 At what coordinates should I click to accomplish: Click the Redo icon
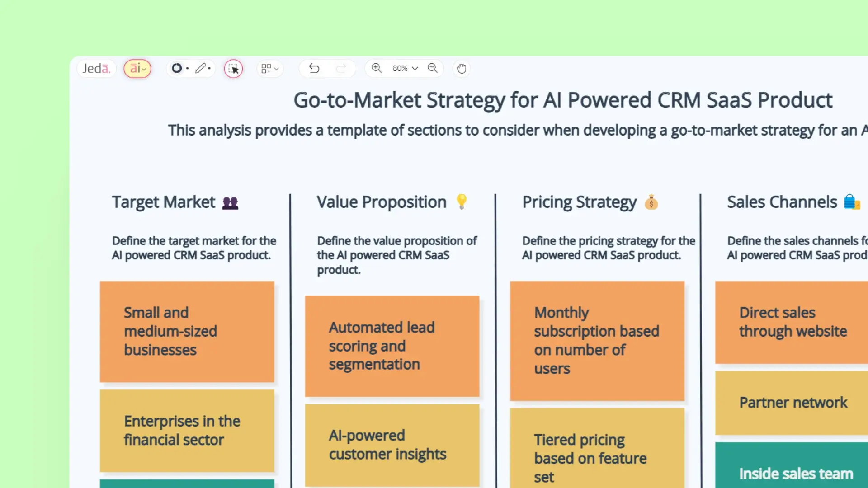click(x=341, y=68)
